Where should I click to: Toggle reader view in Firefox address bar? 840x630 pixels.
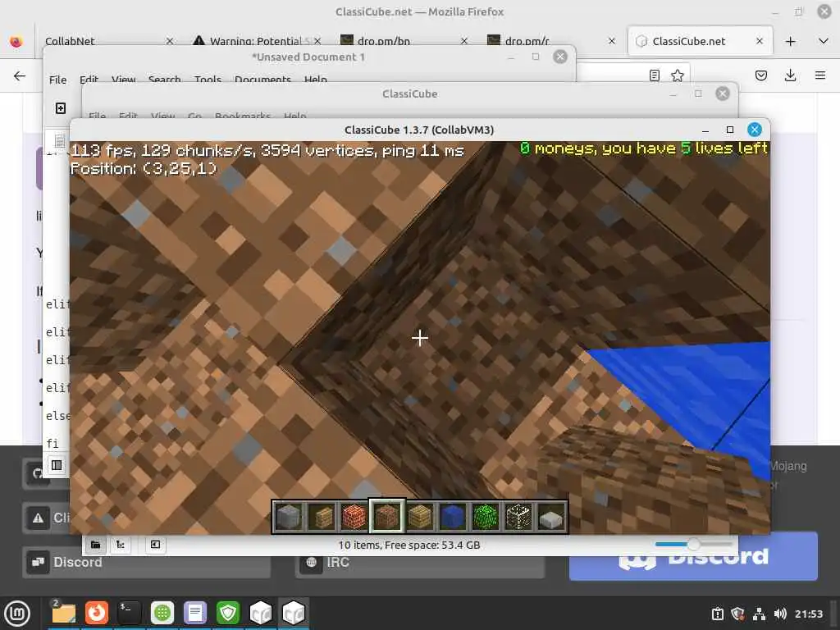654,75
